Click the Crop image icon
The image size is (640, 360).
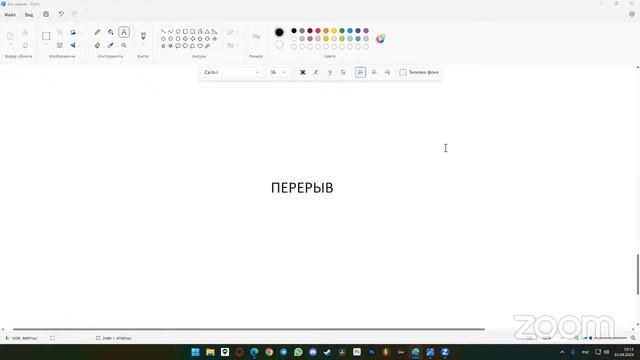tap(60, 32)
